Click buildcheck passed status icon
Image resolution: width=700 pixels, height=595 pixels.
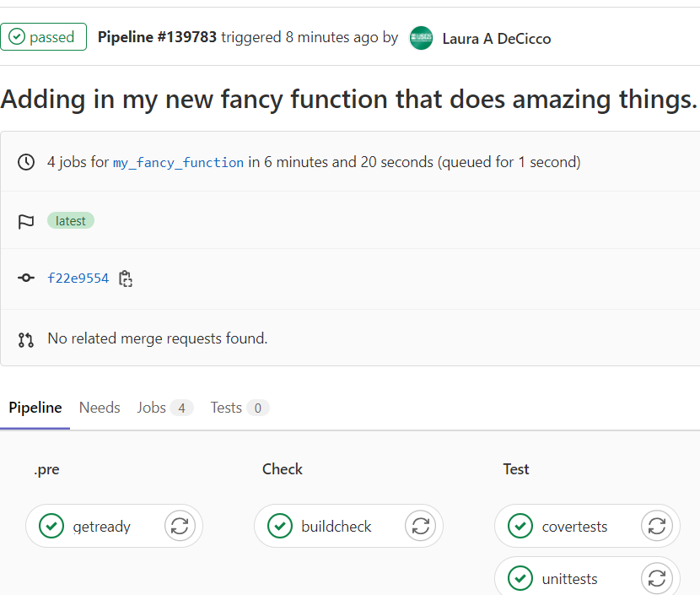coord(280,527)
